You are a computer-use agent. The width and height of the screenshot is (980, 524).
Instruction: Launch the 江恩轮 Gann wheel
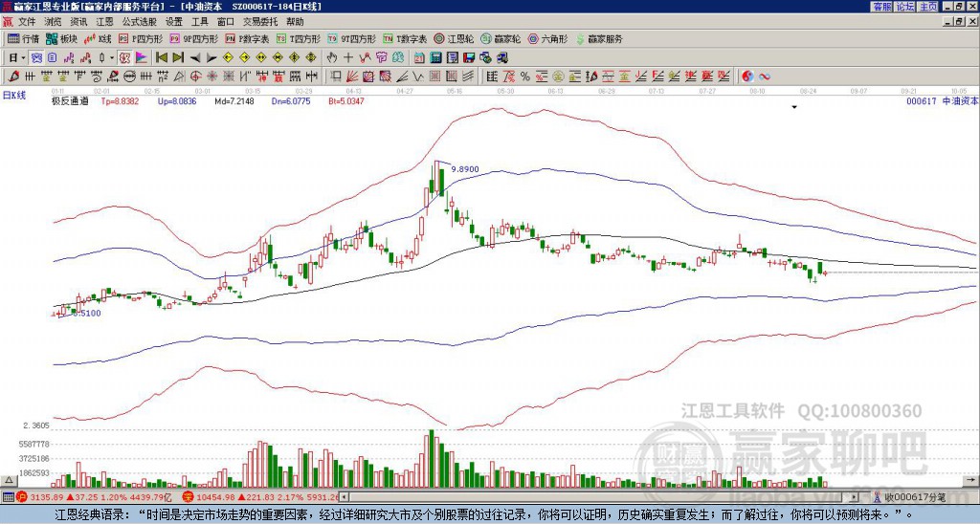(x=454, y=38)
